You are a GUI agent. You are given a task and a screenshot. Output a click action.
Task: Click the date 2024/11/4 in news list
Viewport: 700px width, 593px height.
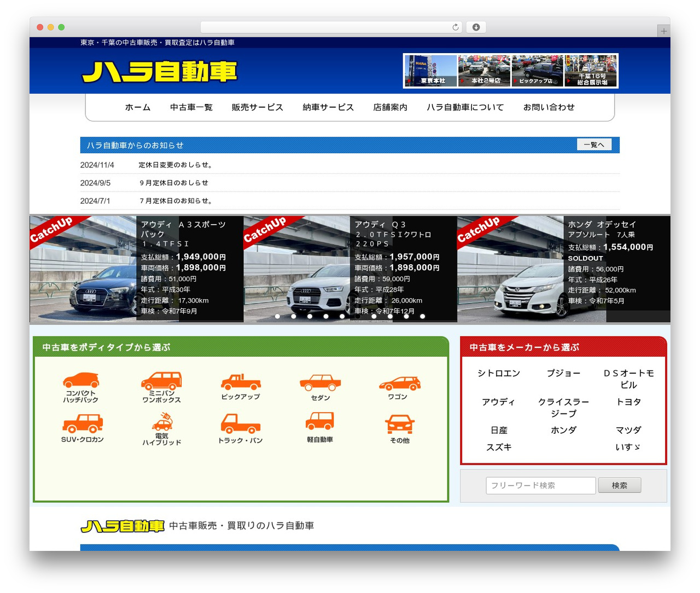97,165
